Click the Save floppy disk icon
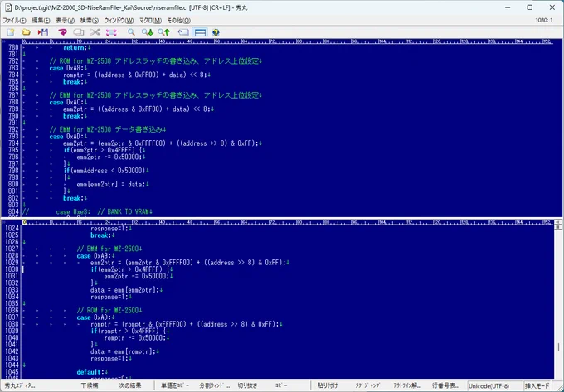Image resolution: width=564 pixels, height=392 pixels. pos(43,32)
